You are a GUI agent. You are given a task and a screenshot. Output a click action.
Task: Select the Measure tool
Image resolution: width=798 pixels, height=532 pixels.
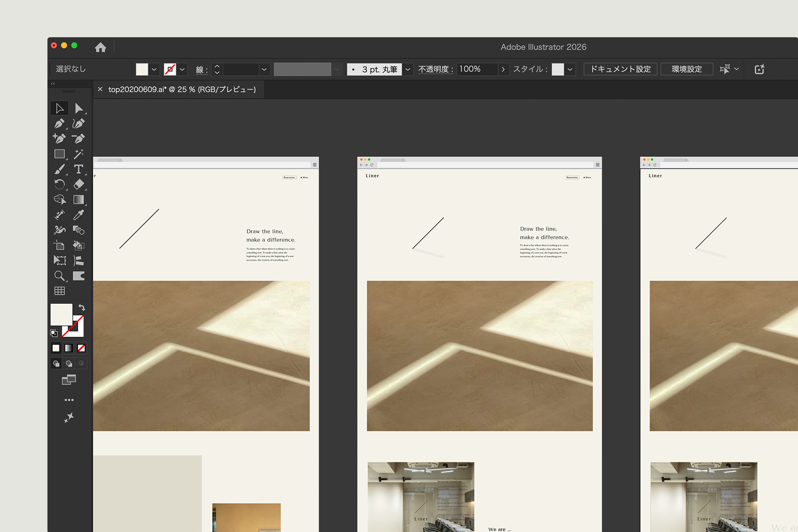click(x=59, y=215)
